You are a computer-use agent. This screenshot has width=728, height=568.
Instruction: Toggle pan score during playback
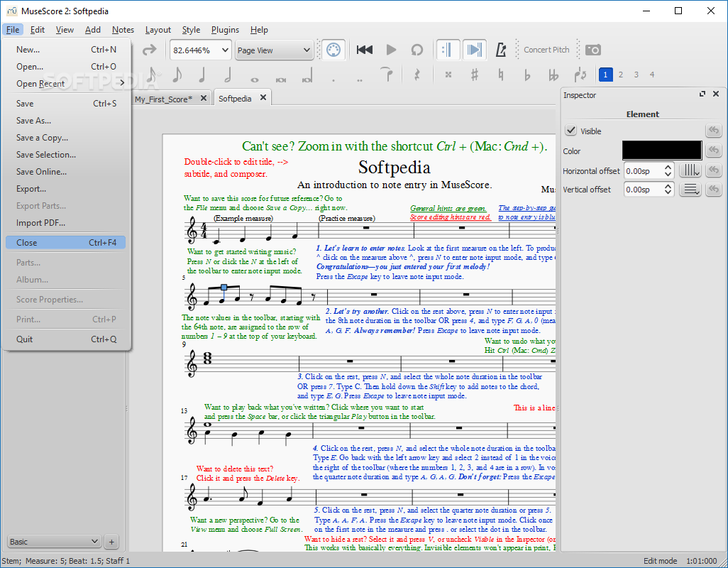(474, 50)
